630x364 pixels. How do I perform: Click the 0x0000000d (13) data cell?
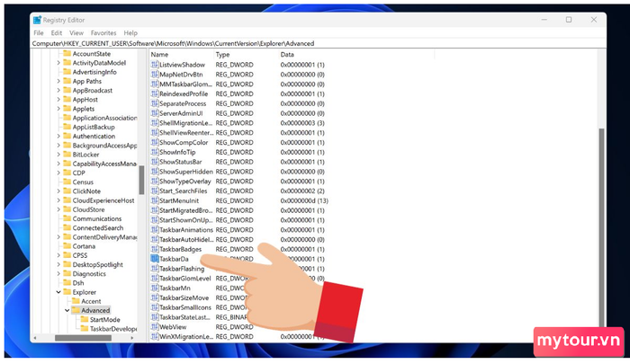coord(304,200)
